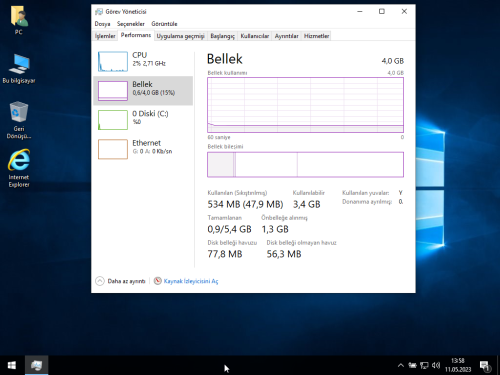The image size is (500, 375).
Task: Switch to the Başlangıç tab
Action: tap(222, 36)
